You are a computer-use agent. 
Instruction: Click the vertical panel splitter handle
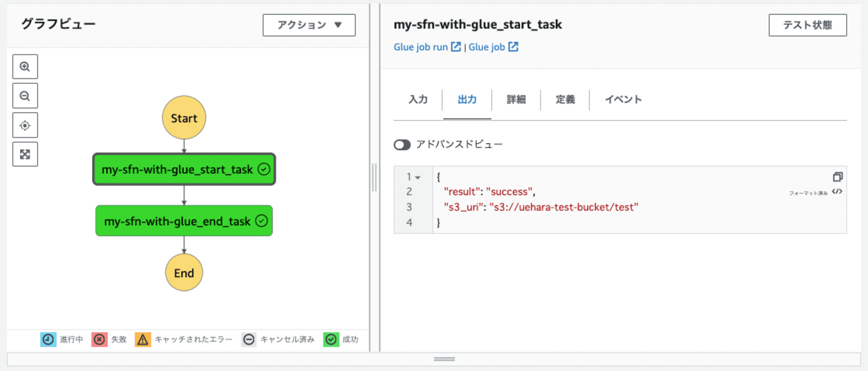click(x=375, y=177)
